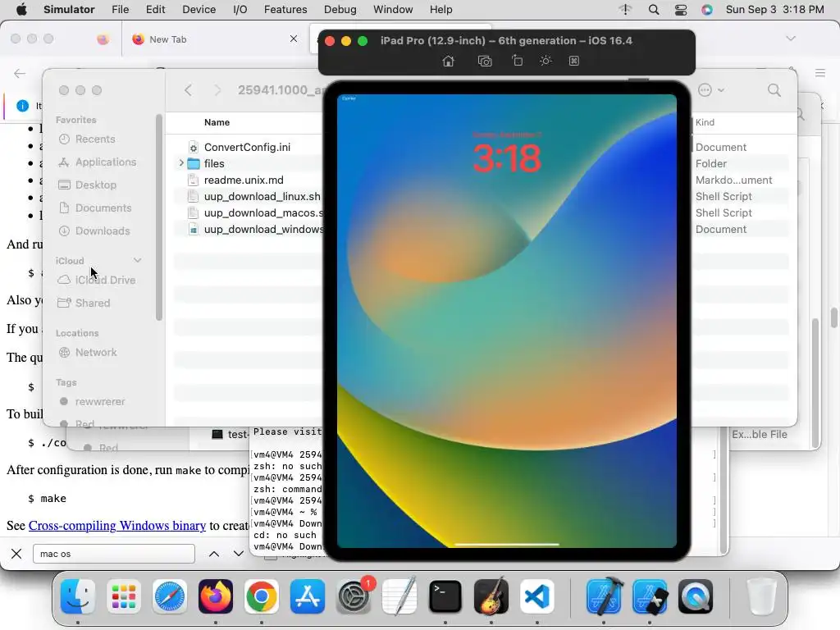The height and width of the screenshot is (630, 840).
Task: Open the Edit menu
Action: point(155,10)
